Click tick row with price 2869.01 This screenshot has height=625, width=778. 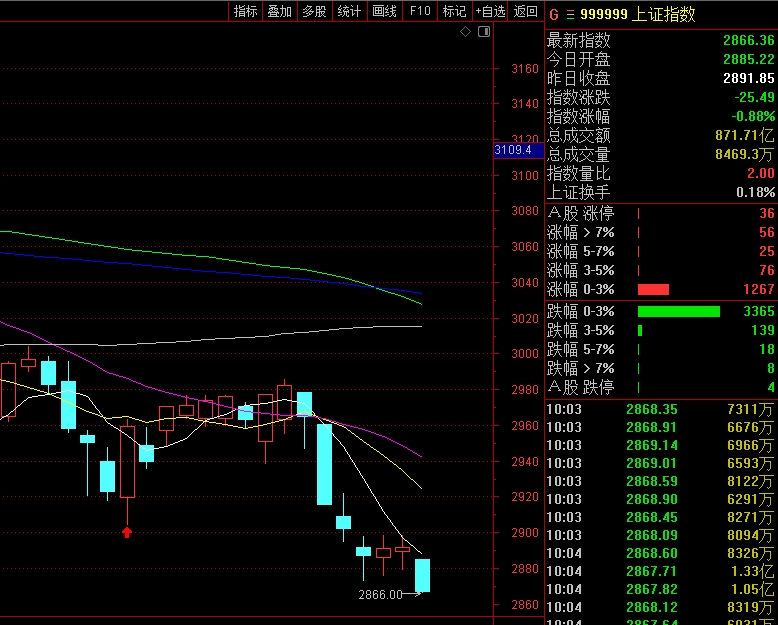pos(661,463)
